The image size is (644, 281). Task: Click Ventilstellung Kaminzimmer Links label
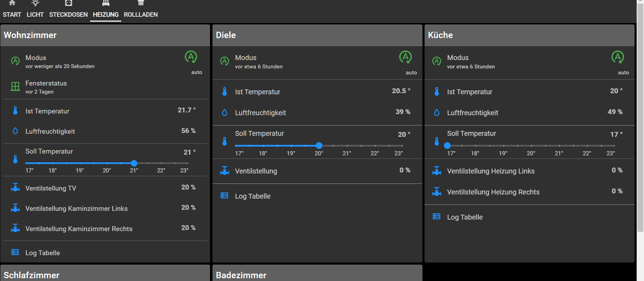77,208
